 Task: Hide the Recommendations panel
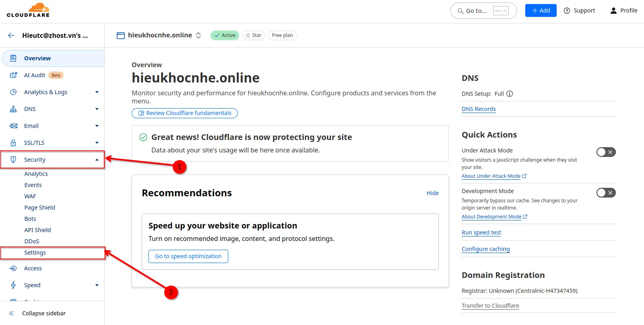pos(432,193)
